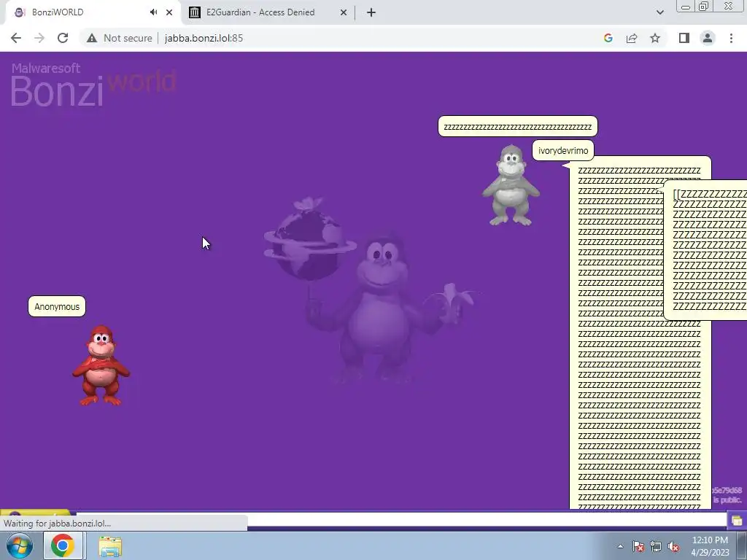Click the single-line zzzz speech bubble
The image size is (747, 560).
pos(517,127)
